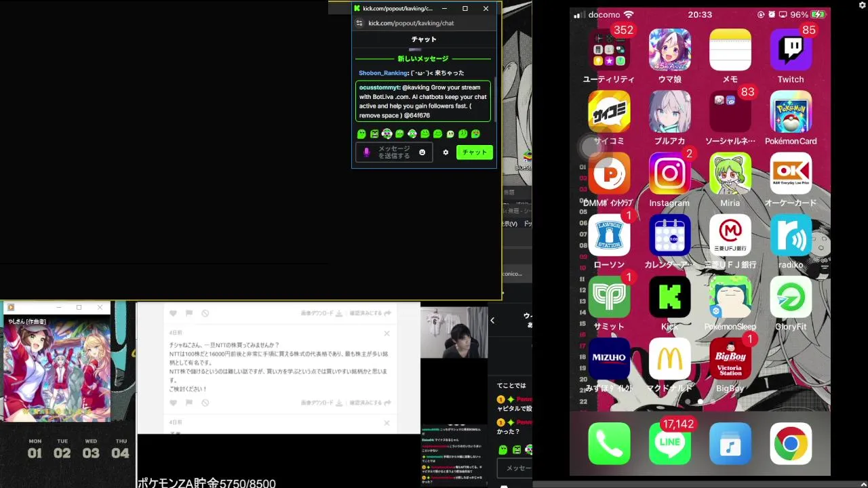The width and height of the screenshot is (868, 488).
Task: Open the emoji picker smiley in Kick chat
Action: pyautogui.click(x=422, y=152)
